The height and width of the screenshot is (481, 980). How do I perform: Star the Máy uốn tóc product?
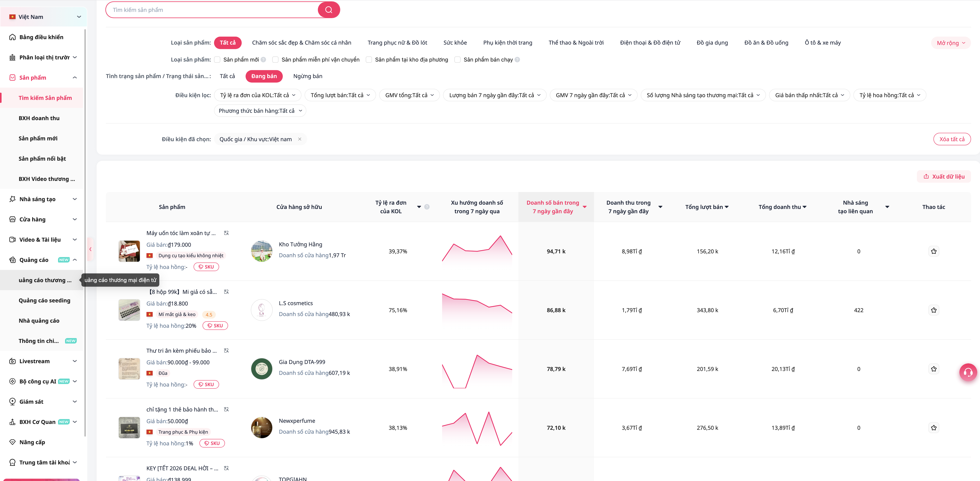[x=934, y=251]
